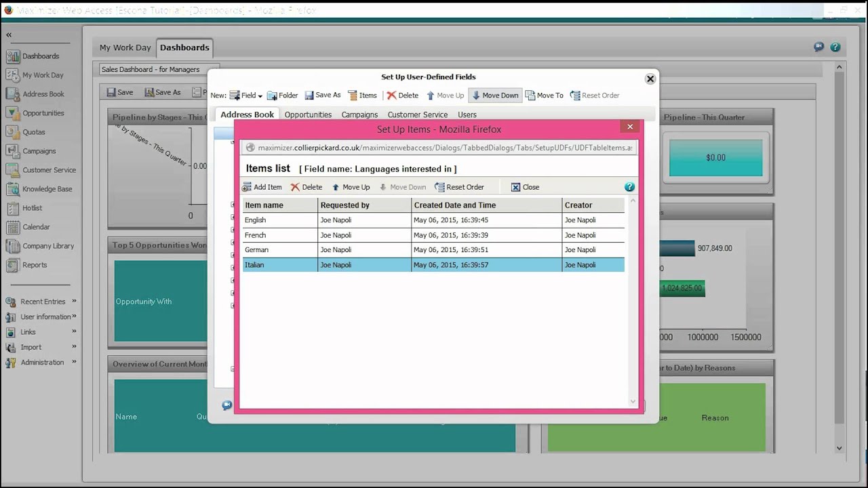
Task: Open Knowledge Base in sidebar
Action: tap(39, 189)
